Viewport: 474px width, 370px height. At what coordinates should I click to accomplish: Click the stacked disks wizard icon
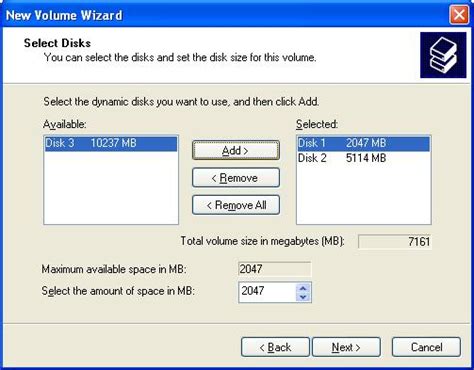(x=443, y=55)
